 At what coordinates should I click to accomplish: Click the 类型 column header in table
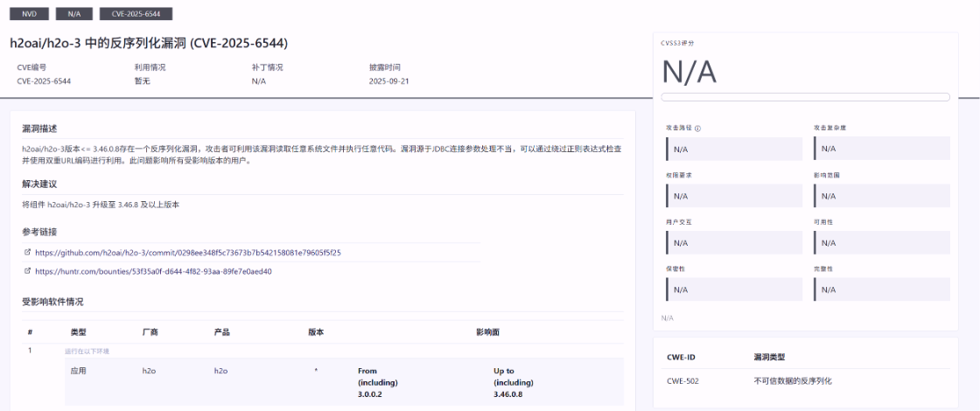[x=78, y=332]
